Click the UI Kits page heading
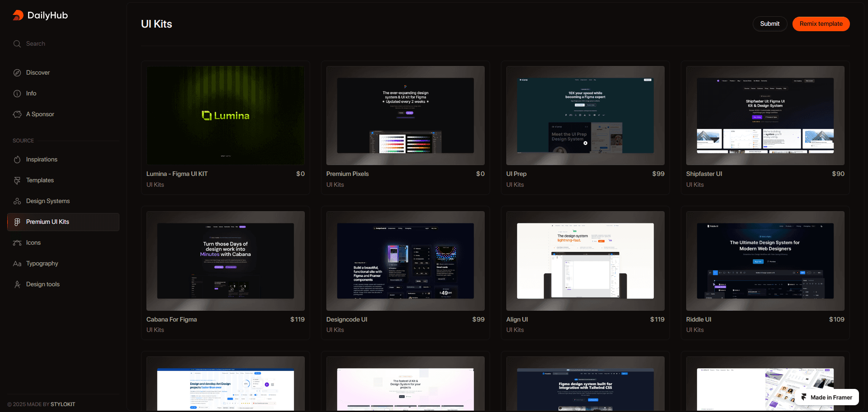 click(x=156, y=24)
